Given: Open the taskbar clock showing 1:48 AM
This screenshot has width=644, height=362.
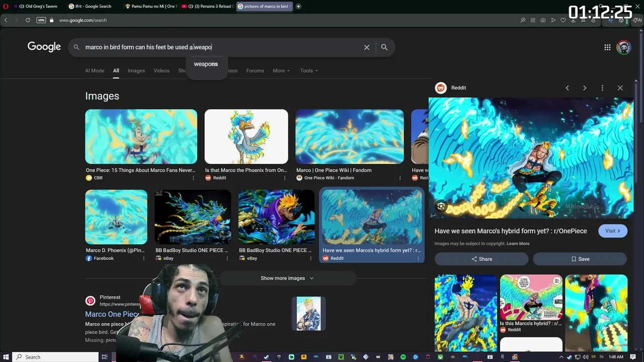Looking at the screenshot, I should pyautogui.click(x=616, y=357).
